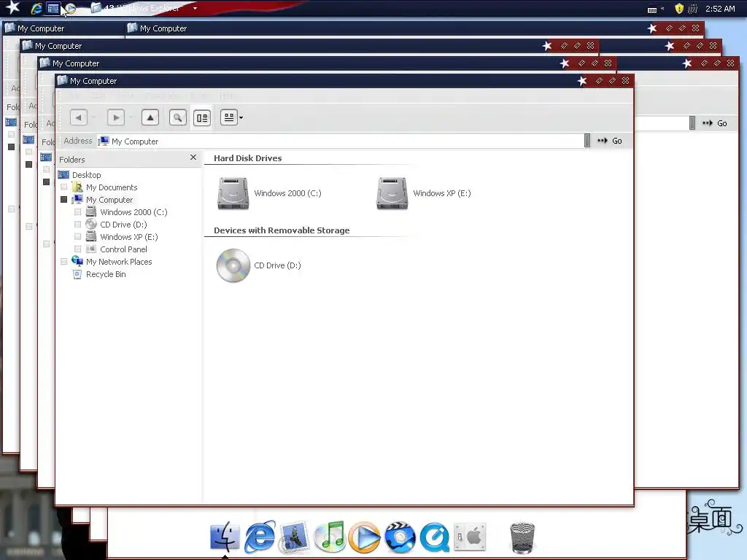The width and height of the screenshot is (747, 560).
Task: Click the Back arrow toolbar button
Action: click(x=79, y=117)
